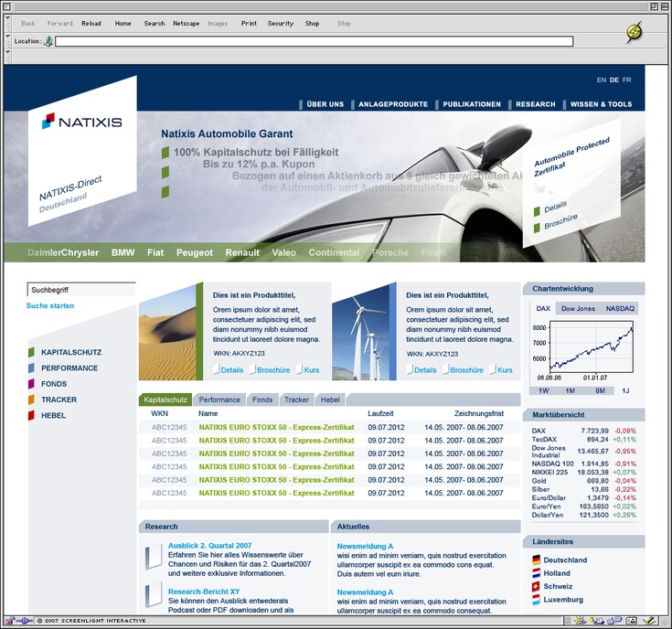Click document icon beside Research-Bericht XY
The image size is (672, 629).
point(154,594)
